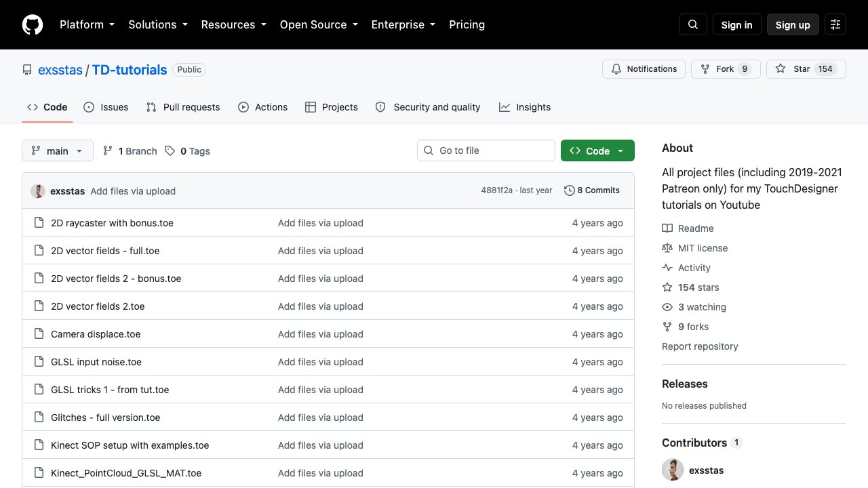This screenshot has width=868, height=488.
Task: Open the file Kinect SOP setup with examples.toe
Action: (130, 445)
